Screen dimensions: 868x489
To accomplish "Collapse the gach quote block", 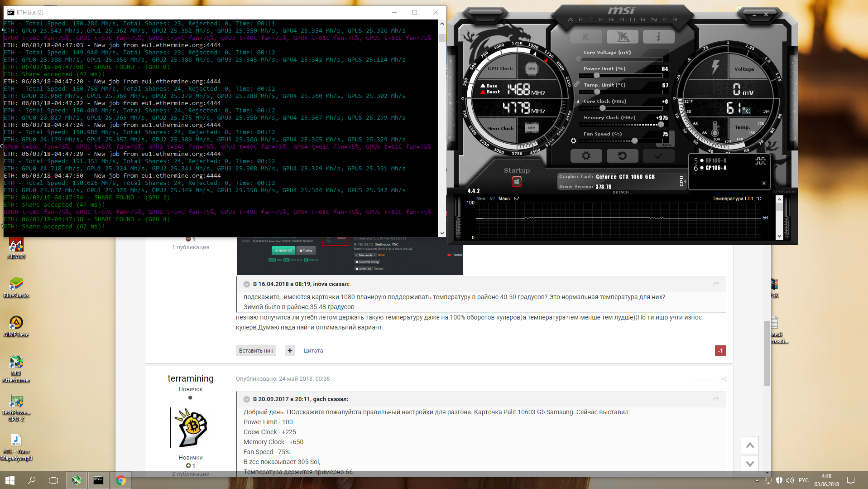I will point(247,399).
